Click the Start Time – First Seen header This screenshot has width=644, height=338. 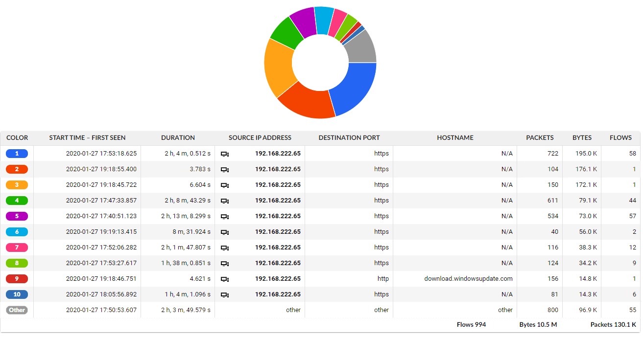click(87, 138)
